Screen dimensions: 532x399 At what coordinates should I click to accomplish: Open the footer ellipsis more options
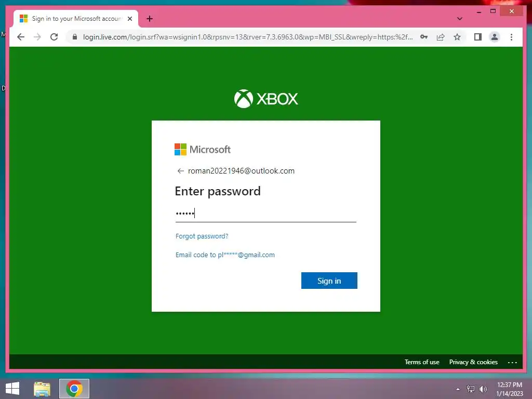[512, 362]
